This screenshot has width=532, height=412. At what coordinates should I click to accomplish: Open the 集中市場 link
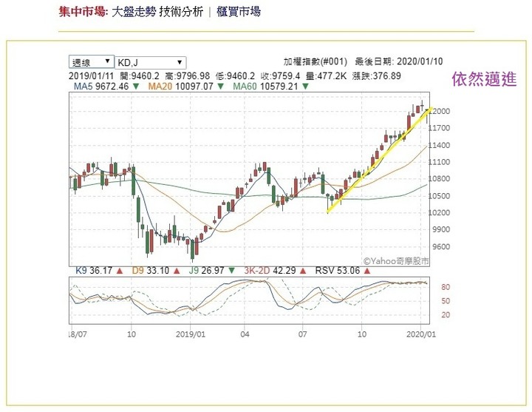point(83,12)
